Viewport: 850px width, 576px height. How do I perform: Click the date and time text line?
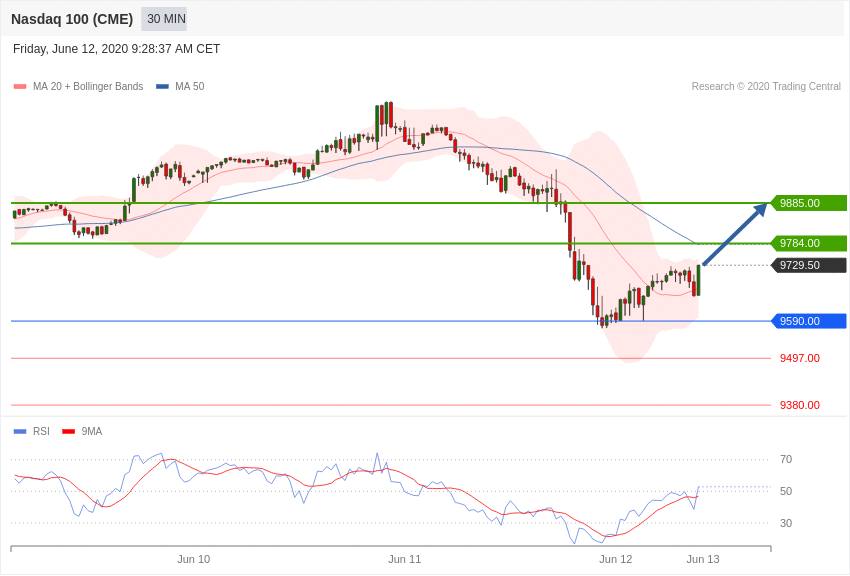tap(117, 49)
